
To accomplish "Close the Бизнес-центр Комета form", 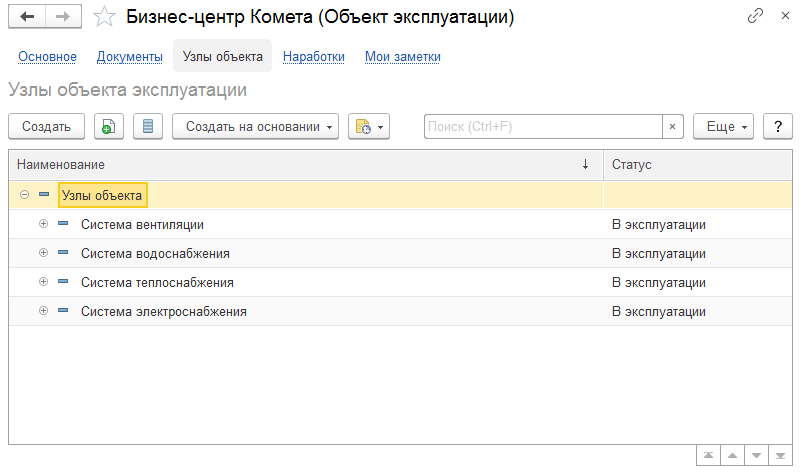I will [x=785, y=16].
